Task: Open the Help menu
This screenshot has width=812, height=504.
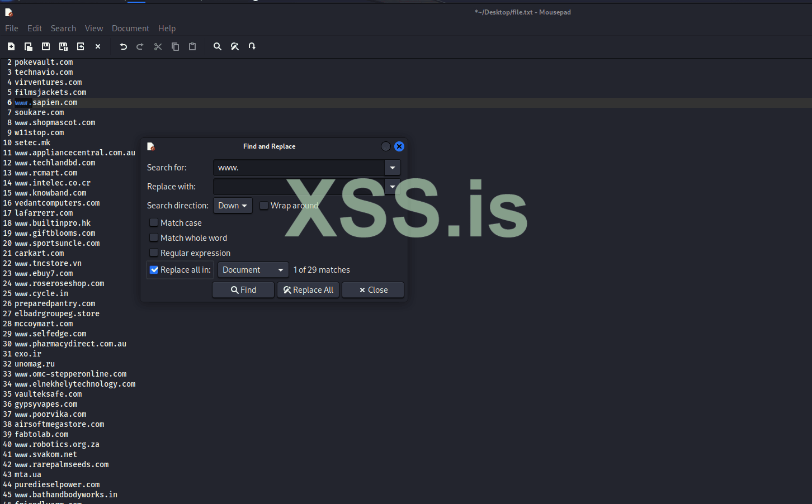Action: click(167, 28)
